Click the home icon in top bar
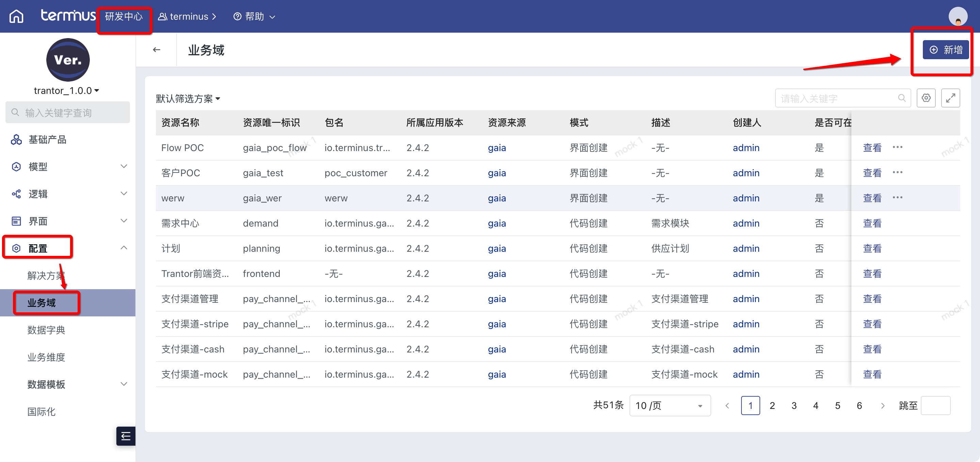The image size is (980, 462). point(16,16)
